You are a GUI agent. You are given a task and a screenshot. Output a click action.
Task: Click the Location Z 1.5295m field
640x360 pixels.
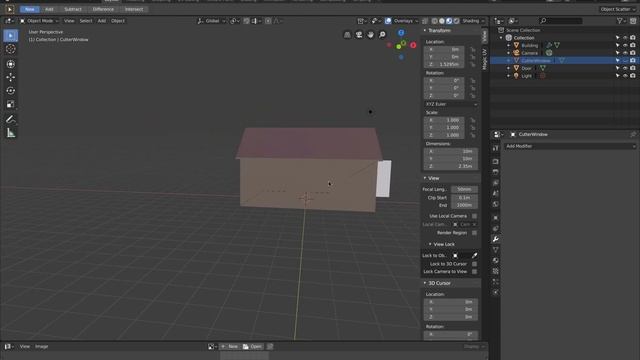click(x=444, y=64)
